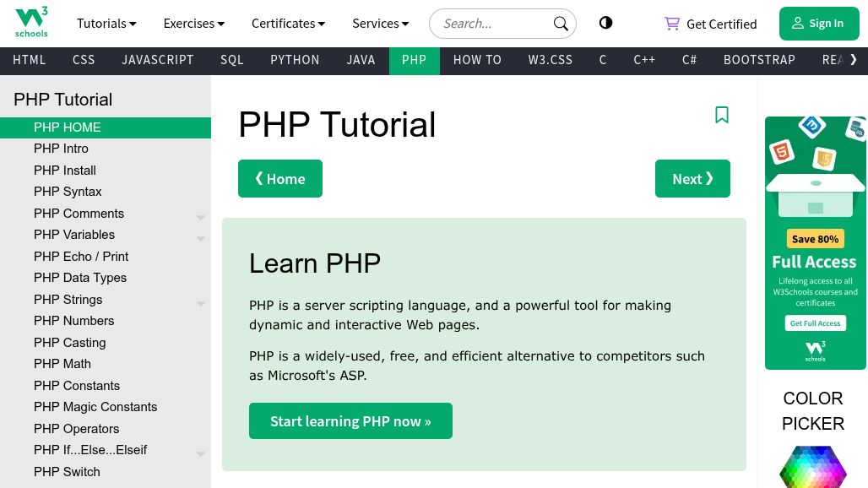Go to BOOTSTRAP tutorial tab

760,60
